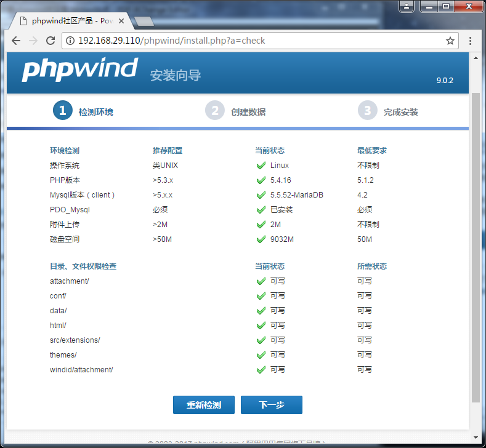The width and height of the screenshot is (486, 448).
Task: Click the 安装向导 heading
Action: pyautogui.click(x=176, y=76)
